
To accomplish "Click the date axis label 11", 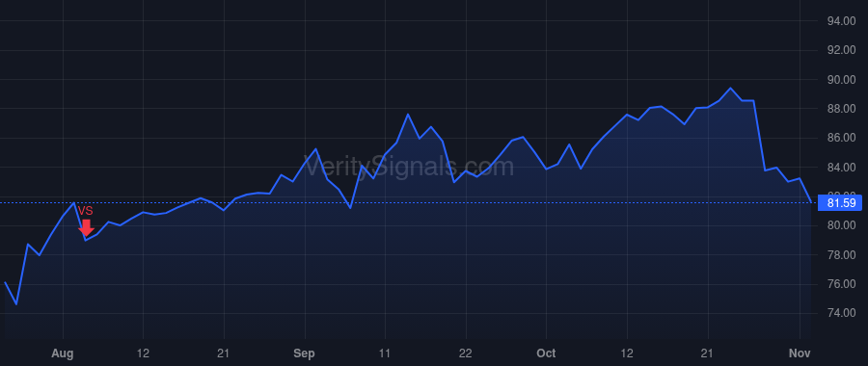I will click(385, 353).
